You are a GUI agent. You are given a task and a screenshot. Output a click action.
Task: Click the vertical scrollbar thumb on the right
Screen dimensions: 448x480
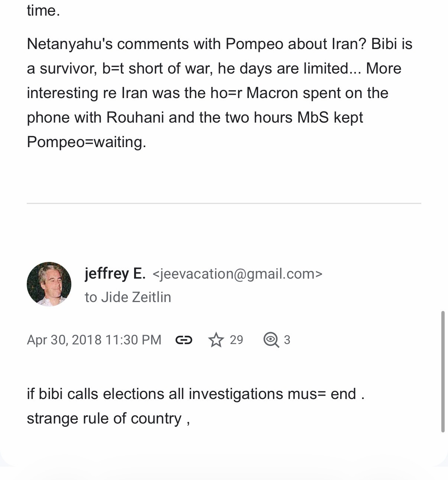click(x=442, y=372)
